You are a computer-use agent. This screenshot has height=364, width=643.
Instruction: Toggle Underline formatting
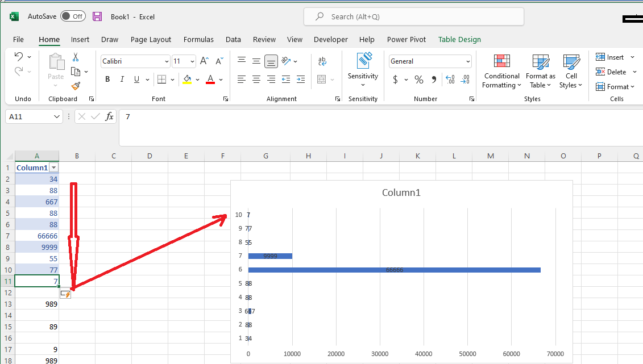pyautogui.click(x=136, y=79)
